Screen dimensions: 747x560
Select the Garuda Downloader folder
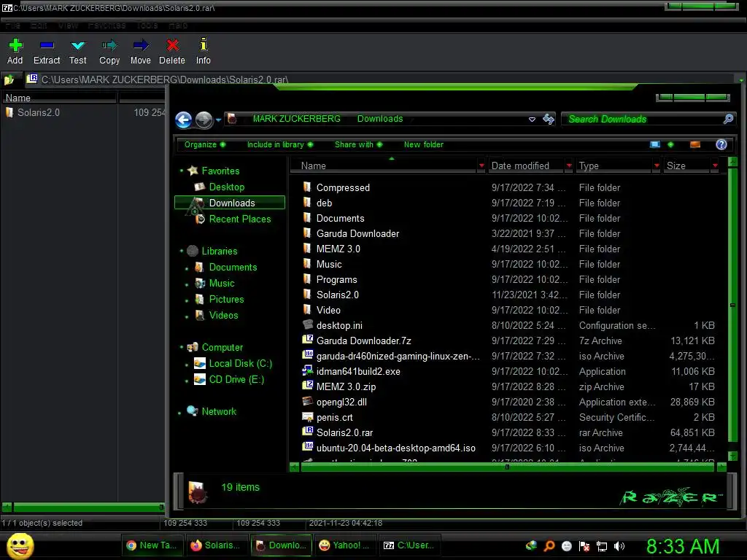pyautogui.click(x=357, y=233)
